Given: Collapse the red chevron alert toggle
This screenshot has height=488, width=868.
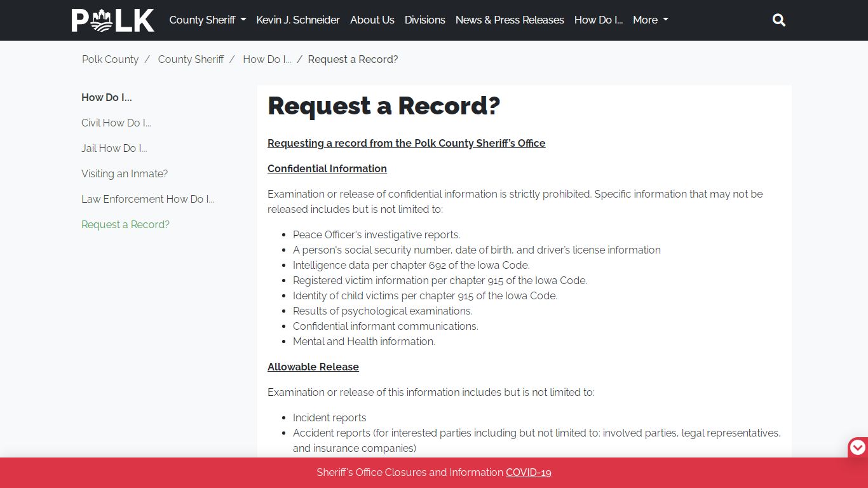Looking at the screenshot, I should (x=858, y=448).
